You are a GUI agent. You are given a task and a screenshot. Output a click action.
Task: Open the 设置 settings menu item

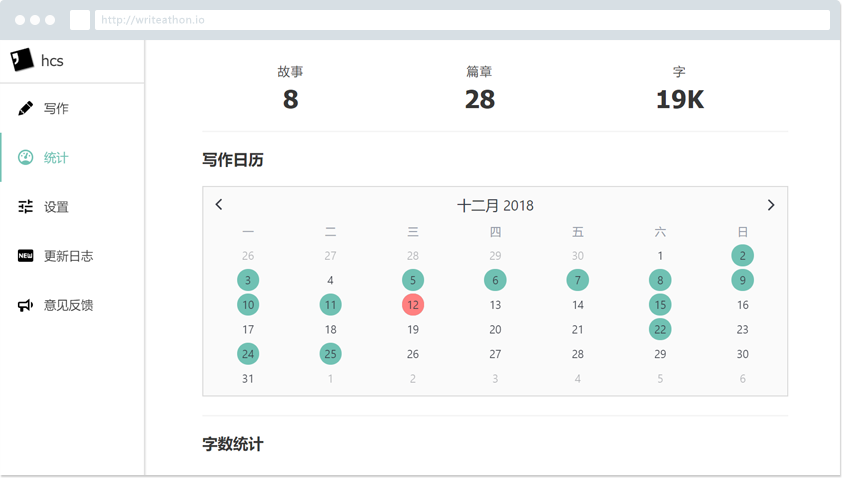pos(56,207)
